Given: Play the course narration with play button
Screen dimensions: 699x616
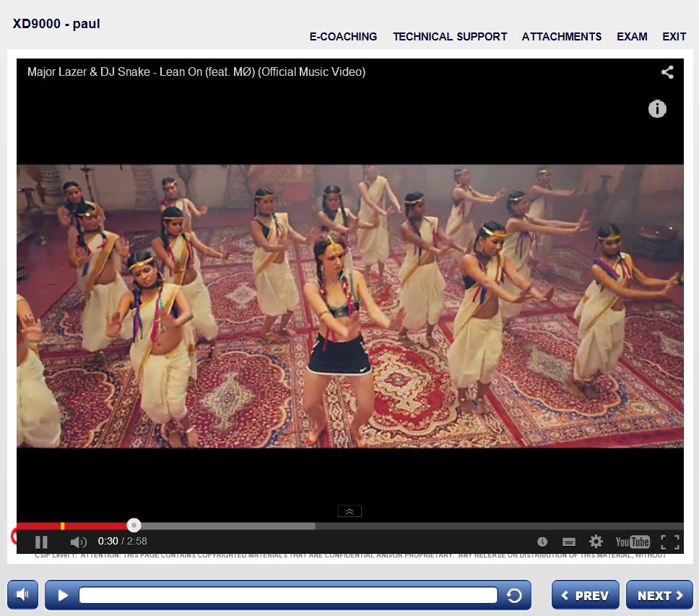Looking at the screenshot, I should [x=63, y=595].
